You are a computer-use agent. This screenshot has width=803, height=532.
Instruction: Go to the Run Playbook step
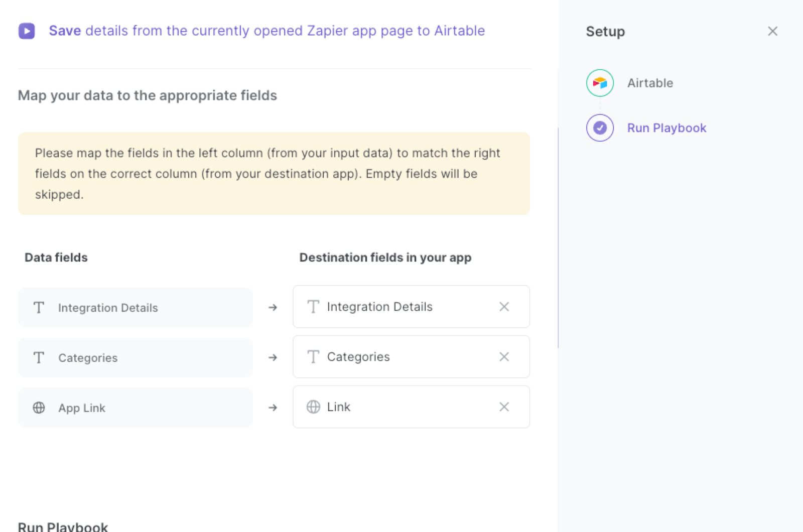(x=666, y=128)
